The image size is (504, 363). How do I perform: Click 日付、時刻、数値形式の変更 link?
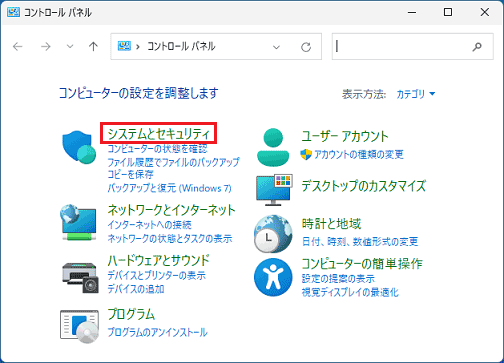pyautogui.click(x=360, y=241)
